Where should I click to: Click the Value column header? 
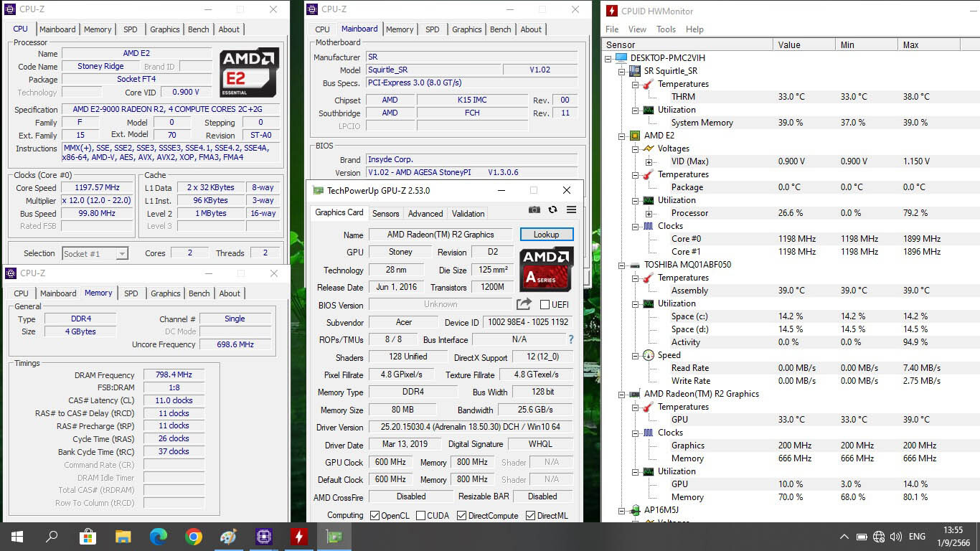click(x=805, y=44)
